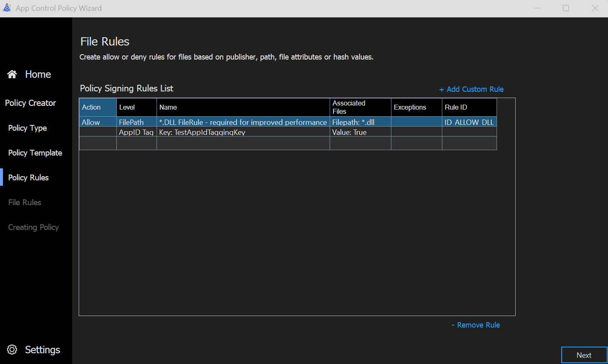
Task: Maximize the App Control Policy Wizard window
Action: coord(566,8)
